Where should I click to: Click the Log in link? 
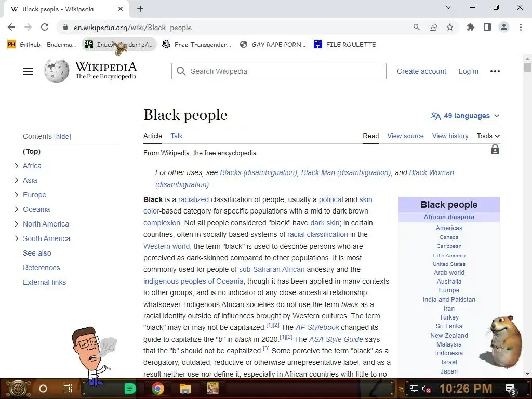469,71
